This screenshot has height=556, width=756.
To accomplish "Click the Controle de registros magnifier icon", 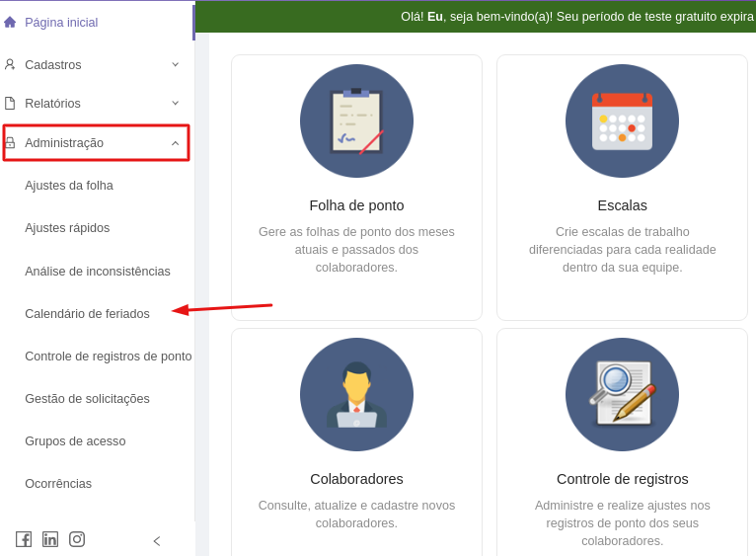I will click(622, 395).
